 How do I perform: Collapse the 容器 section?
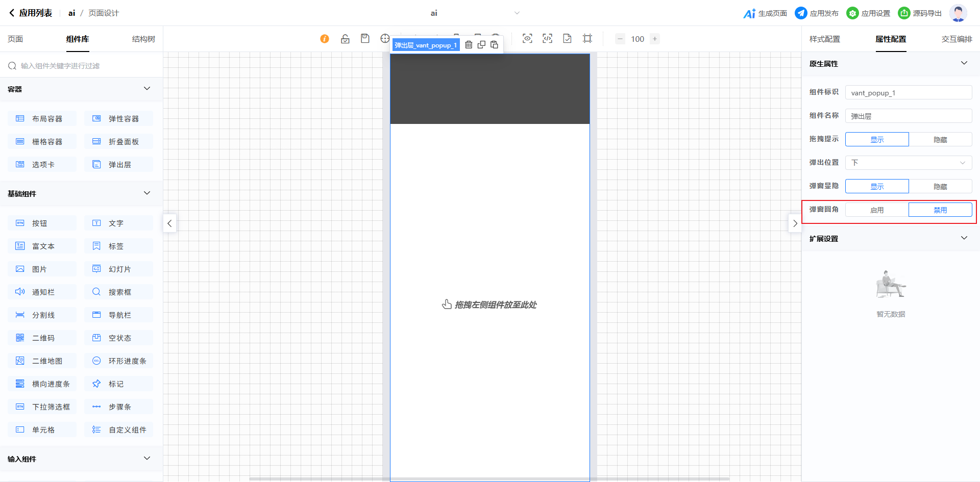tap(147, 89)
